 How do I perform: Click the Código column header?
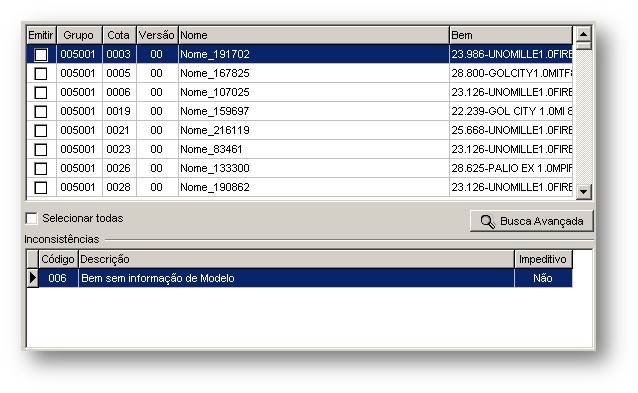coord(58,259)
